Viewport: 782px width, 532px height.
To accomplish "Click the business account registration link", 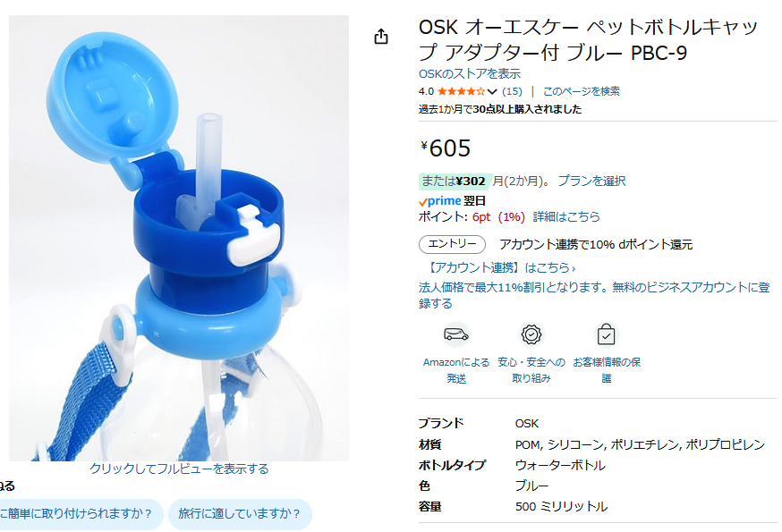I will click(594, 295).
